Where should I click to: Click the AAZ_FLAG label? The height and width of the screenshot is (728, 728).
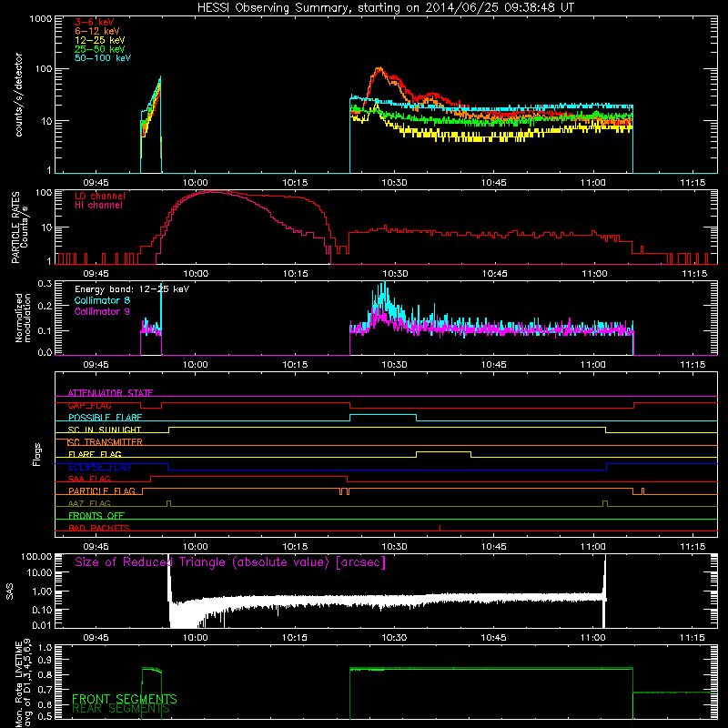pyautogui.click(x=89, y=503)
